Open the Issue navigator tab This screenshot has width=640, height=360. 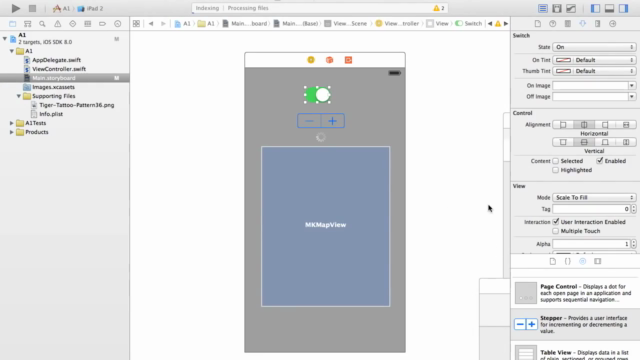coord(58,24)
